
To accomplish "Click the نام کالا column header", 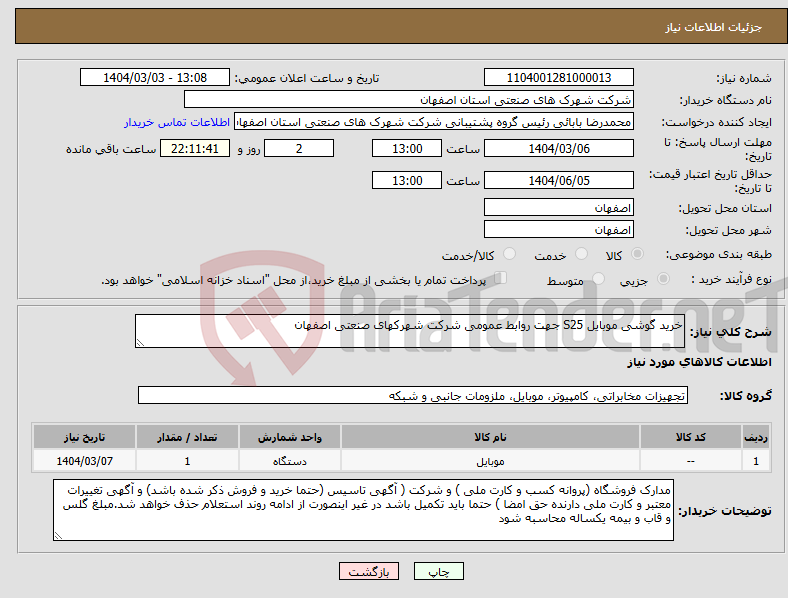I will [490, 437].
